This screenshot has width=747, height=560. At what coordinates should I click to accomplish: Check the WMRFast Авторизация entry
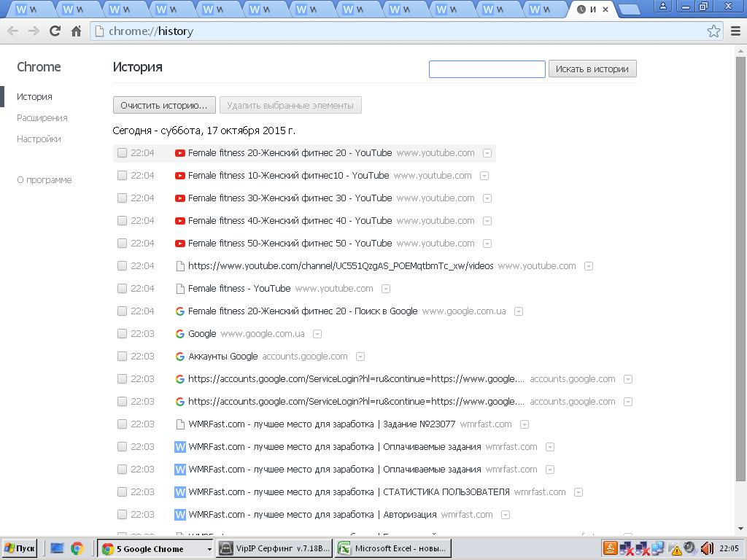pyautogui.click(x=122, y=515)
